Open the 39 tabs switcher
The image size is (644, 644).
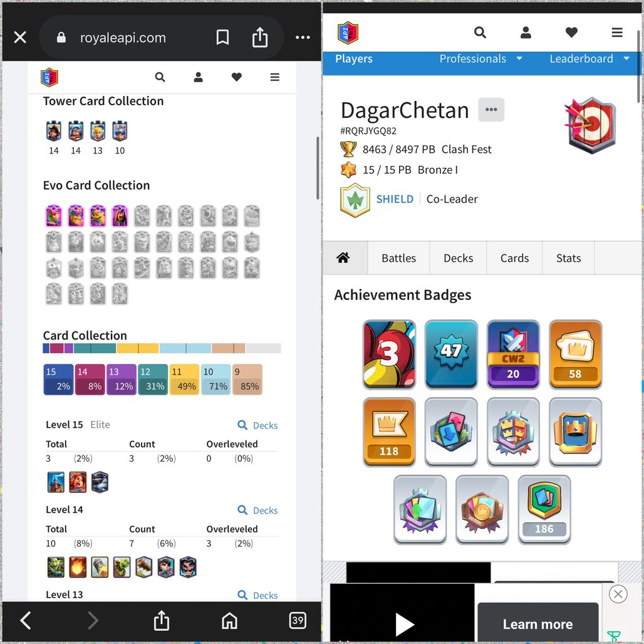tap(298, 620)
